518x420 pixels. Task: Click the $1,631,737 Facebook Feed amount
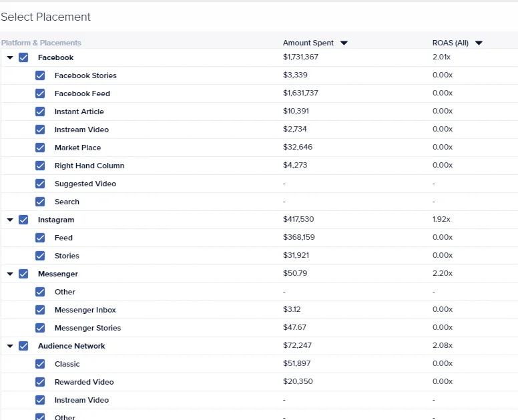[300, 93]
